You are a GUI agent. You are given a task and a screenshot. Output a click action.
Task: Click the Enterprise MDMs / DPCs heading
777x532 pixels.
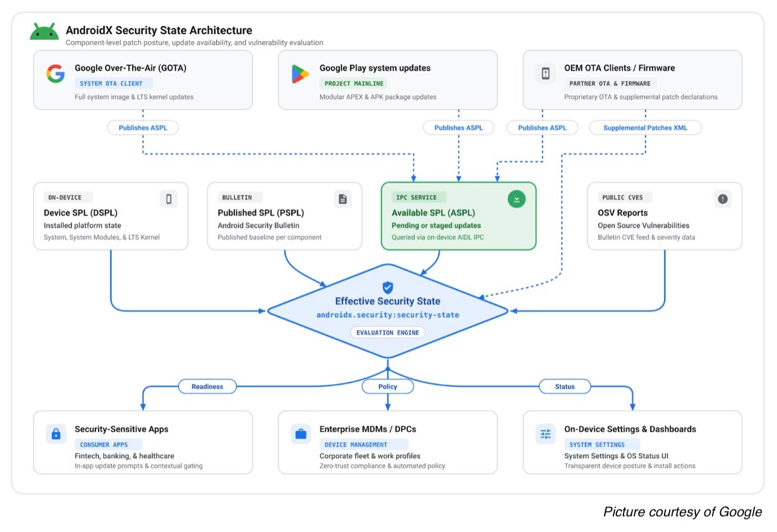tap(368, 430)
